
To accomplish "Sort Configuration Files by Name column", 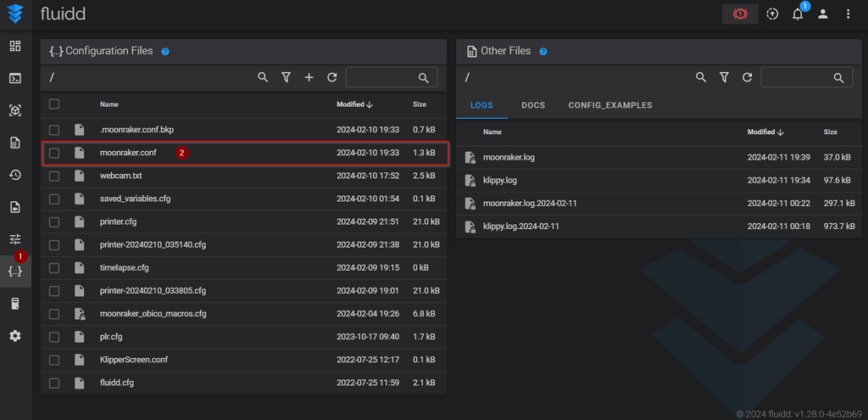I will [x=109, y=104].
